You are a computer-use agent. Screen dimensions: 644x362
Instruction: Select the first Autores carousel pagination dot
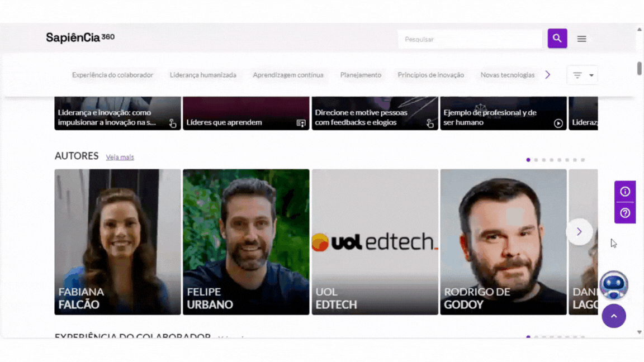[528, 160]
